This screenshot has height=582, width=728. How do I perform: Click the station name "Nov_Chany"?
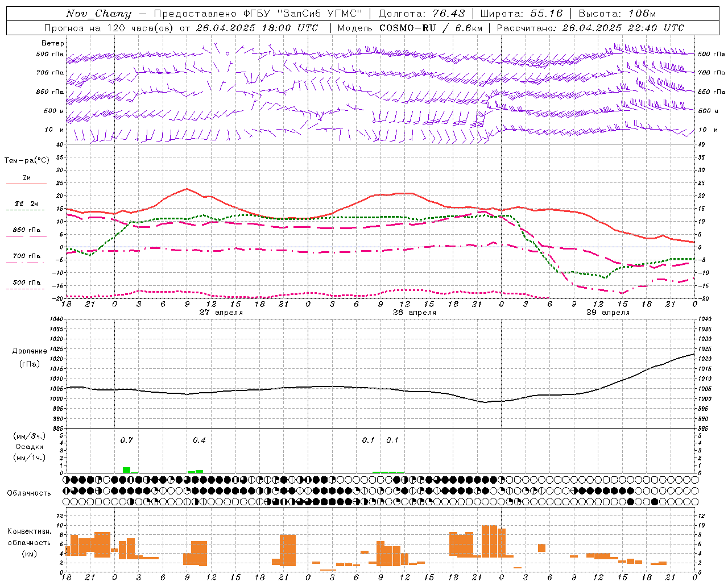(x=98, y=14)
